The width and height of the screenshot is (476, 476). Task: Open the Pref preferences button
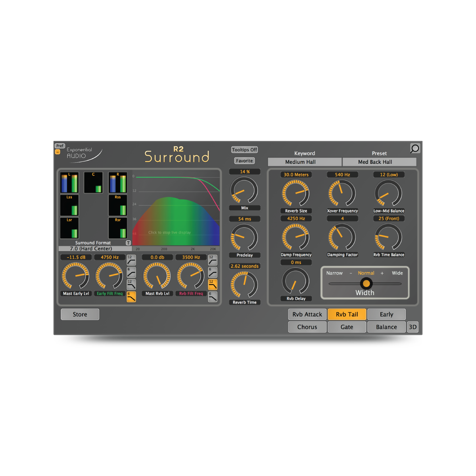[x=60, y=146]
